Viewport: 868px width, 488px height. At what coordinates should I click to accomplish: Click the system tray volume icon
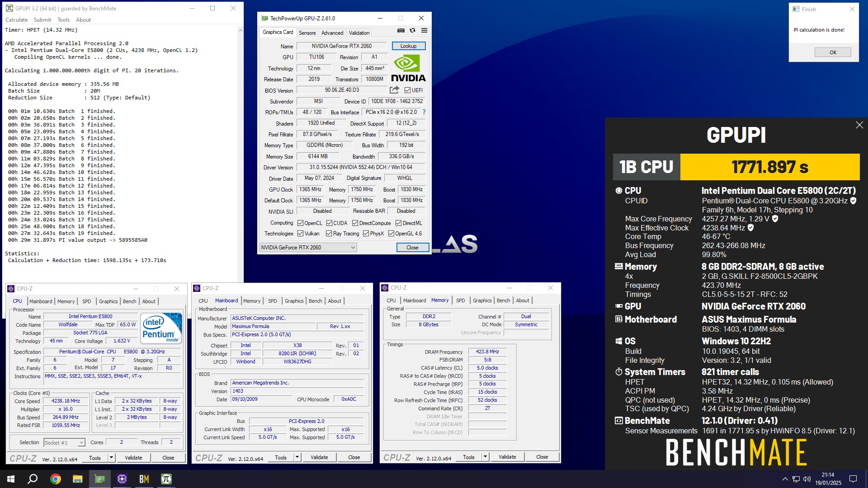[807, 479]
